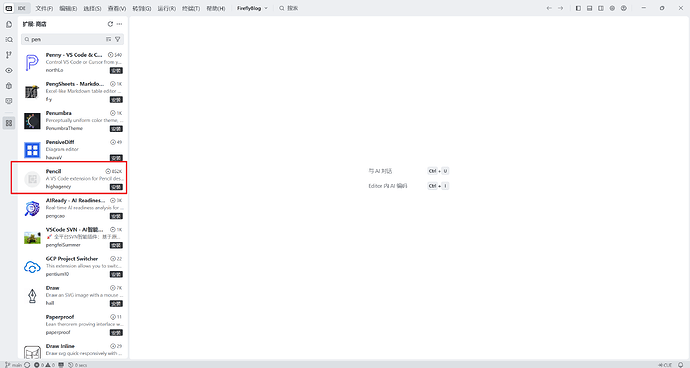Select the Extensions grid icon in activity bar
Screen dimensions: 690x368
point(9,123)
